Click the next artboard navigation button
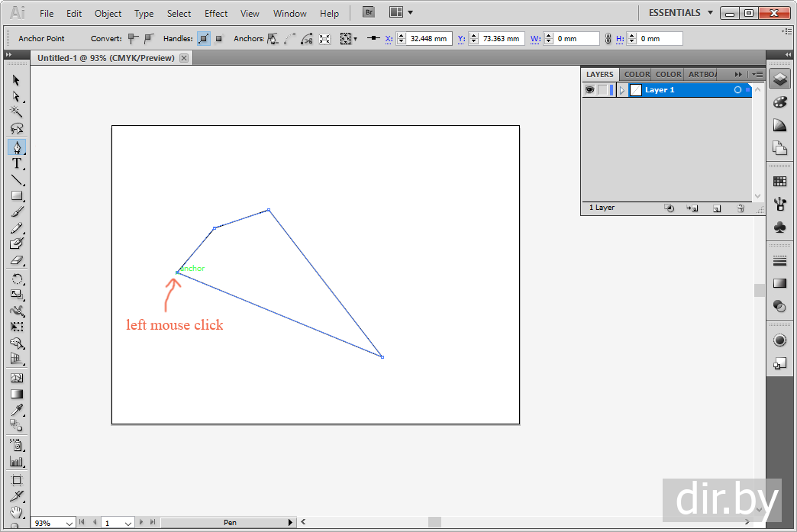Viewport: 797px width, 532px height. 141,523
